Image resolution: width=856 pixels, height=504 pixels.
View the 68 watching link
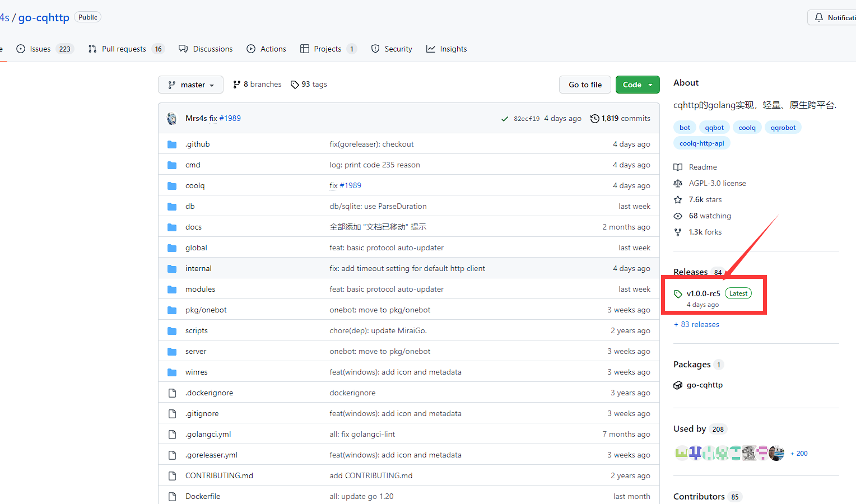tap(703, 216)
